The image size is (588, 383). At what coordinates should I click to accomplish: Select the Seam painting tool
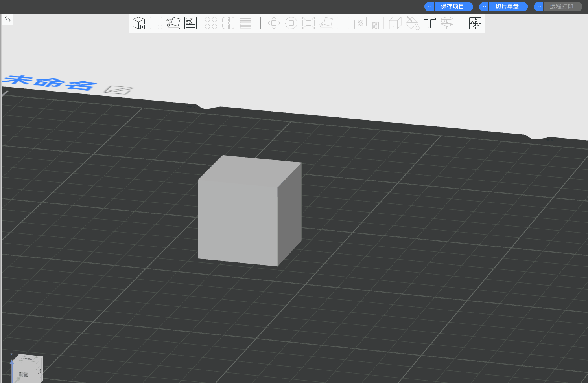pos(395,23)
